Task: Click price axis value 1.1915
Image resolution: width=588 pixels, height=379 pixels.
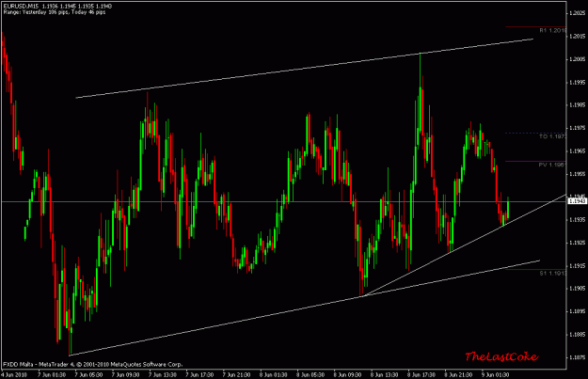Action: (x=577, y=266)
